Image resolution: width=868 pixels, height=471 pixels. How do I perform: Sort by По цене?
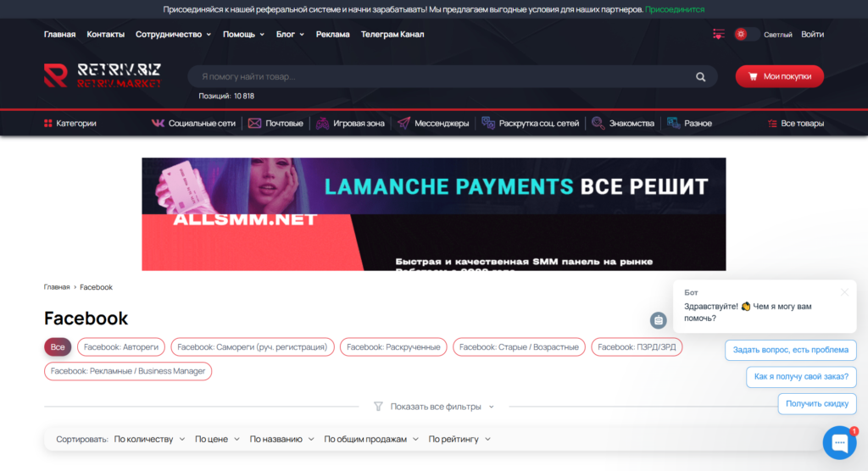(217, 439)
